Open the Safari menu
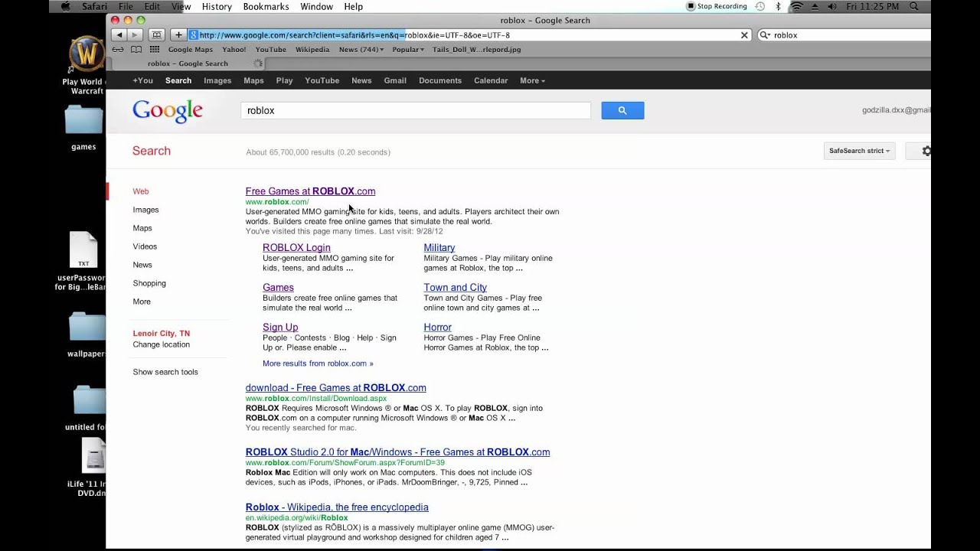The width and height of the screenshot is (980, 551). click(x=94, y=6)
